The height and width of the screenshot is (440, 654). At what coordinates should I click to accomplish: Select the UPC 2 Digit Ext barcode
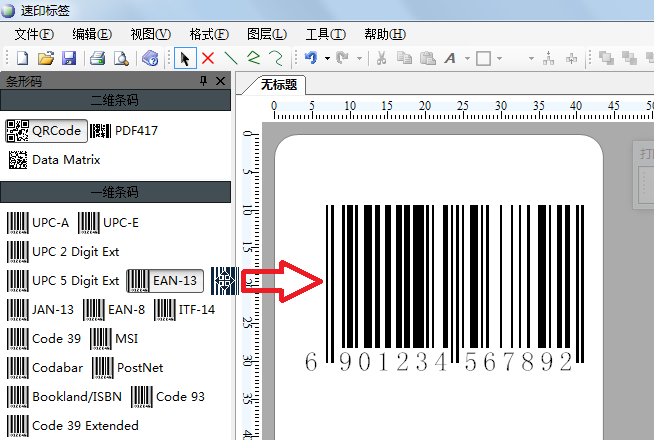(x=63, y=251)
